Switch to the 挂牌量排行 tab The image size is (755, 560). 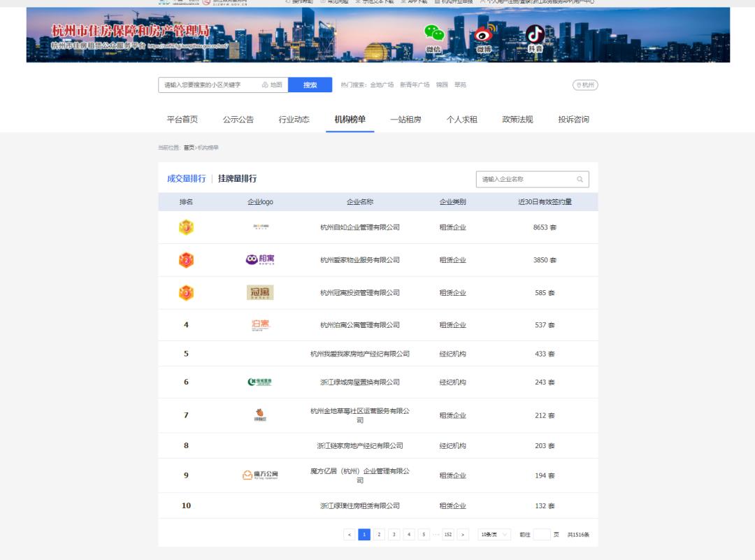coord(237,179)
